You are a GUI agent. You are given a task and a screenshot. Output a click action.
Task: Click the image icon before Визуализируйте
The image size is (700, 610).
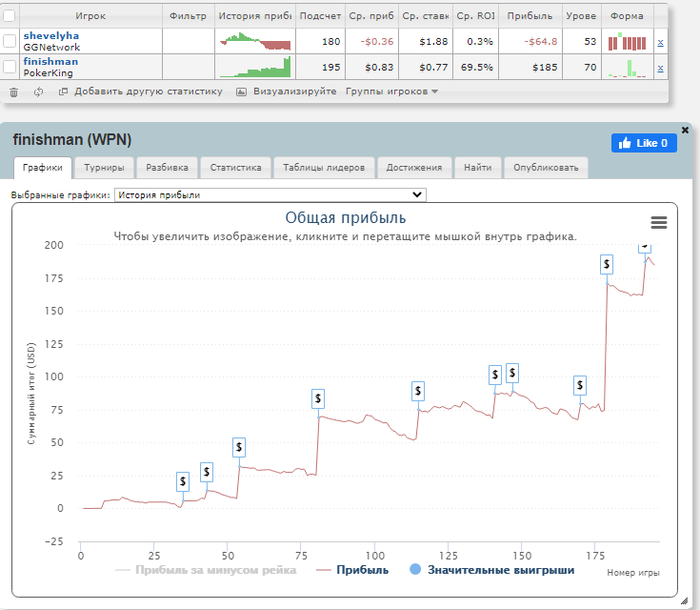click(241, 92)
